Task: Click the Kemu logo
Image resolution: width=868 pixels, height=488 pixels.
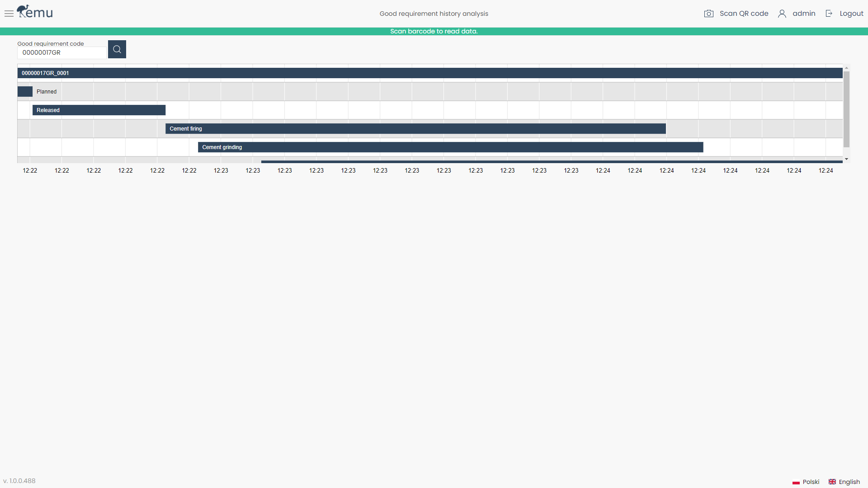Action: (x=34, y=11)
